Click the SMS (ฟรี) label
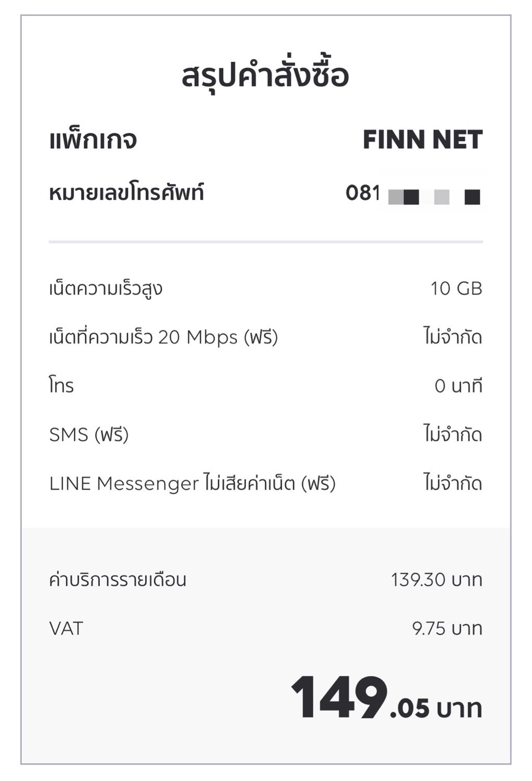532x781 pixels. tap(89, 434)
